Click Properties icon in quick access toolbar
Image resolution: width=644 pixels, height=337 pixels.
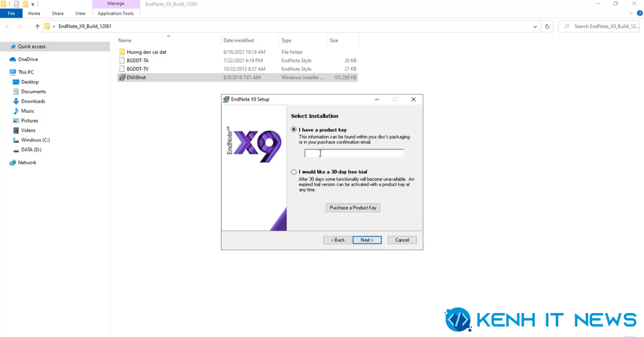point(16,4)
